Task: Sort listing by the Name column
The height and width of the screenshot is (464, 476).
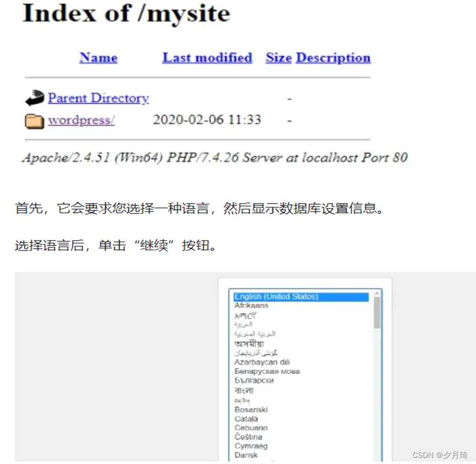Action: pos(98,58)
